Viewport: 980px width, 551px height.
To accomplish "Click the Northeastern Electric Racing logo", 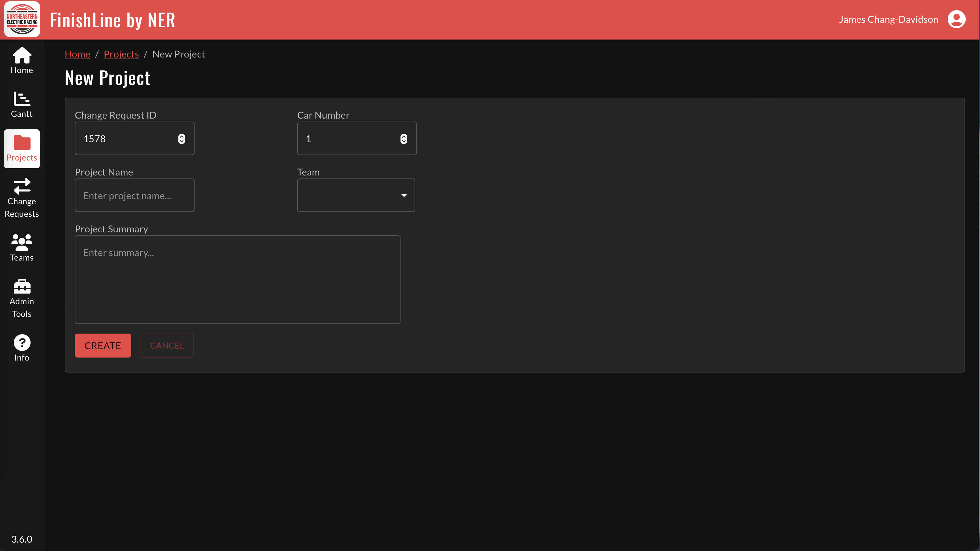I will 22,19.
